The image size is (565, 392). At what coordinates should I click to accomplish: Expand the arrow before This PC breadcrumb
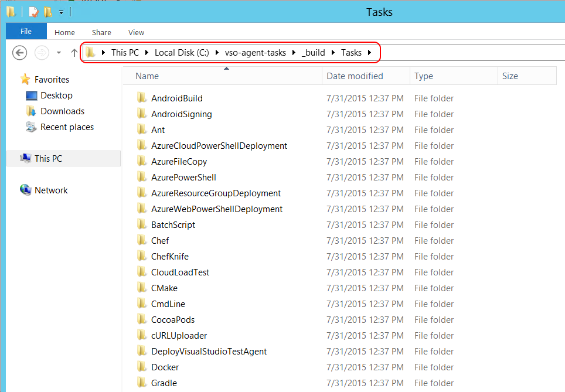[103, 53]
